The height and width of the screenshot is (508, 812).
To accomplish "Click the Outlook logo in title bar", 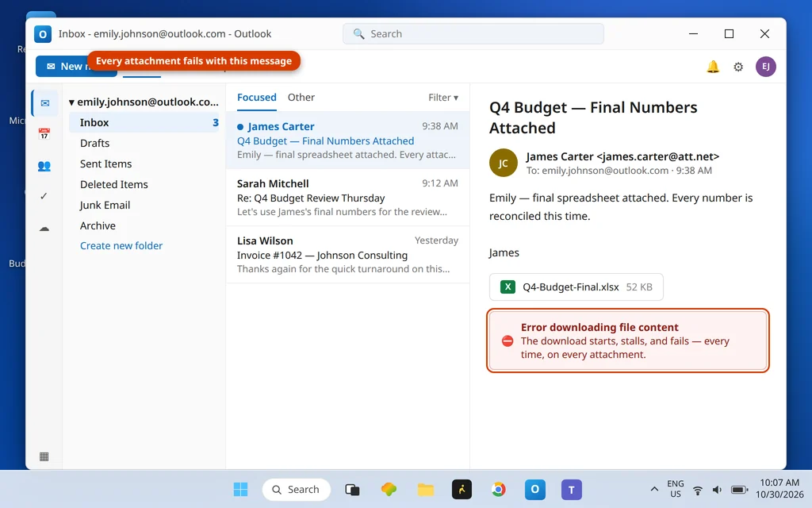I will [43, 34].
